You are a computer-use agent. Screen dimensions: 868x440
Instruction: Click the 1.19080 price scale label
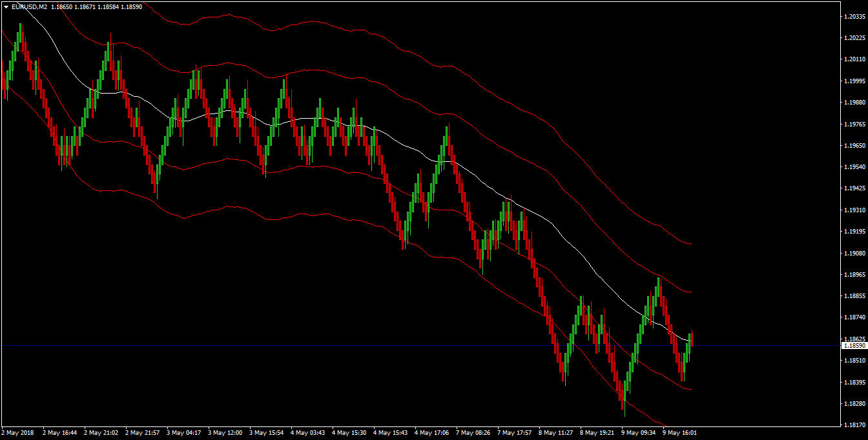[x=855, y=253]
